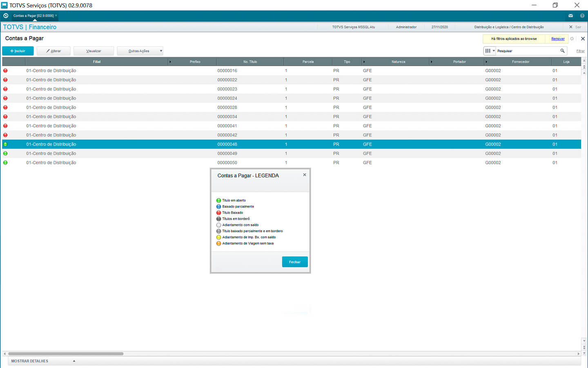588x368 pixels.
Task: Open the search column selector dropdown
Action: pos(490,51)
